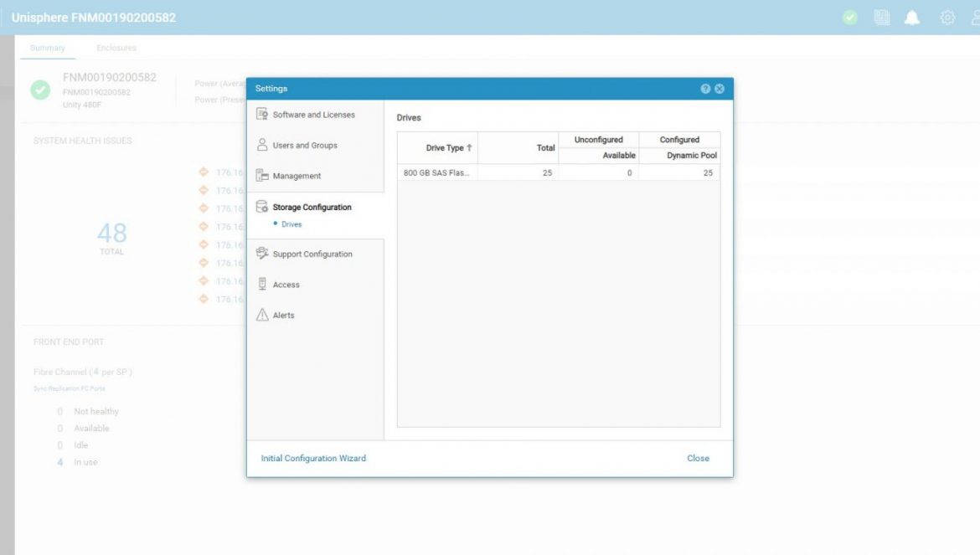Screen dimensions: 980x555
Task: Open the jobs list icon in header
Action: pyautogui.click(x=881, y=18)
